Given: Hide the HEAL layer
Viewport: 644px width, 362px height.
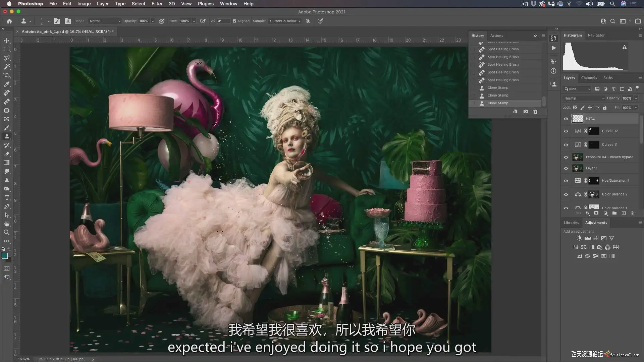Looking at the screenshot, I should (566, 119).
